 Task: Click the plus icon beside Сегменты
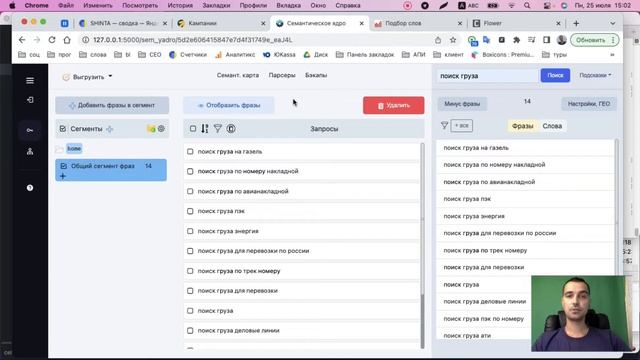(x=109, y=129)
